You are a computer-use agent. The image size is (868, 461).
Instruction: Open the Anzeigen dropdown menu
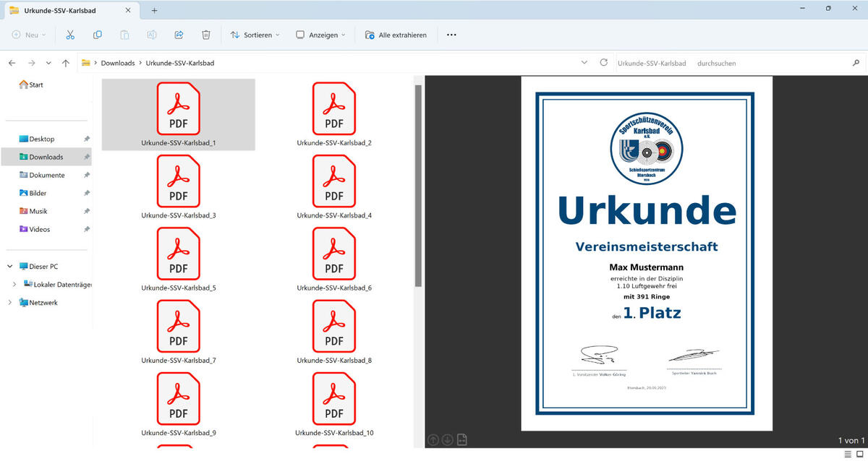320,35
